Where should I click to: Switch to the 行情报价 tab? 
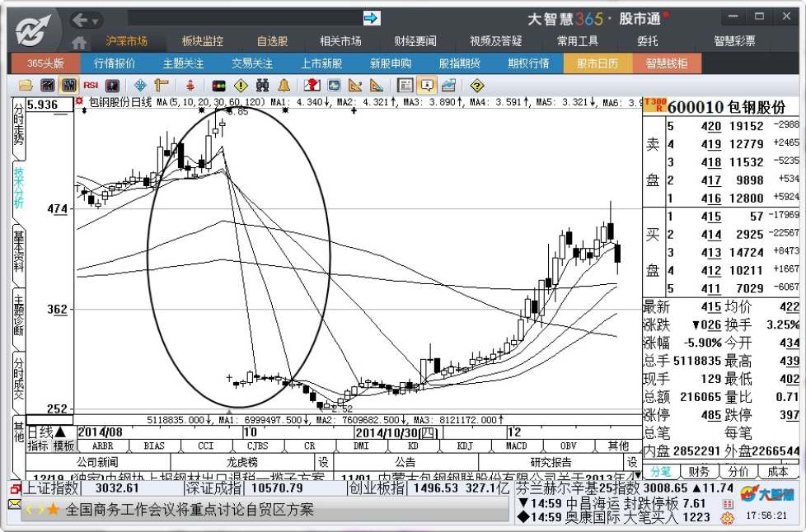coord(115,63)
